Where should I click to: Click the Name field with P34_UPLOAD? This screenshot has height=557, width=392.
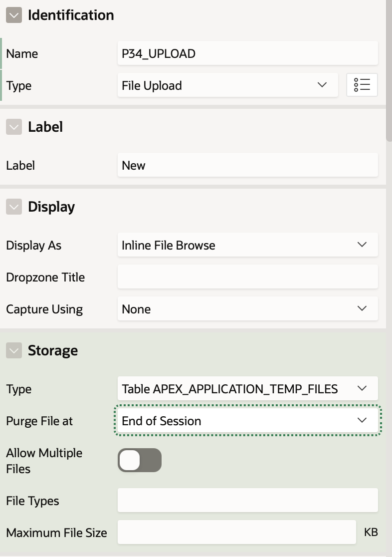[248, 53]
